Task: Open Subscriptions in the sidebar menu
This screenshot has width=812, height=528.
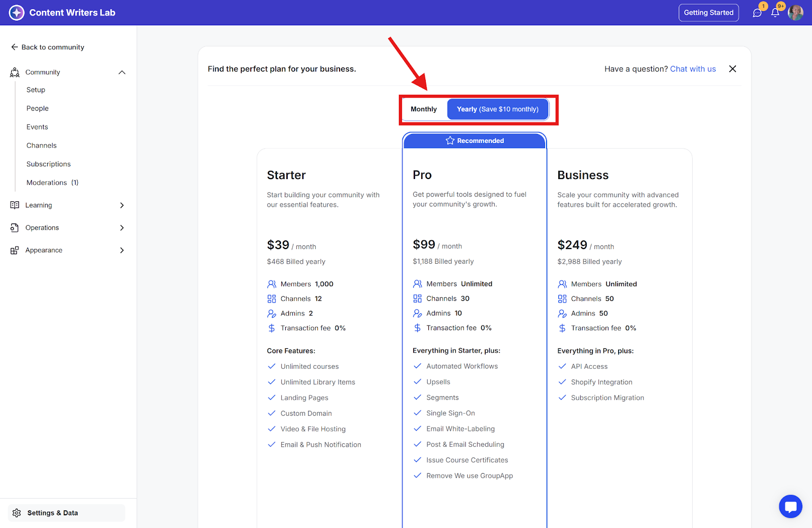Action: (49, 164)
